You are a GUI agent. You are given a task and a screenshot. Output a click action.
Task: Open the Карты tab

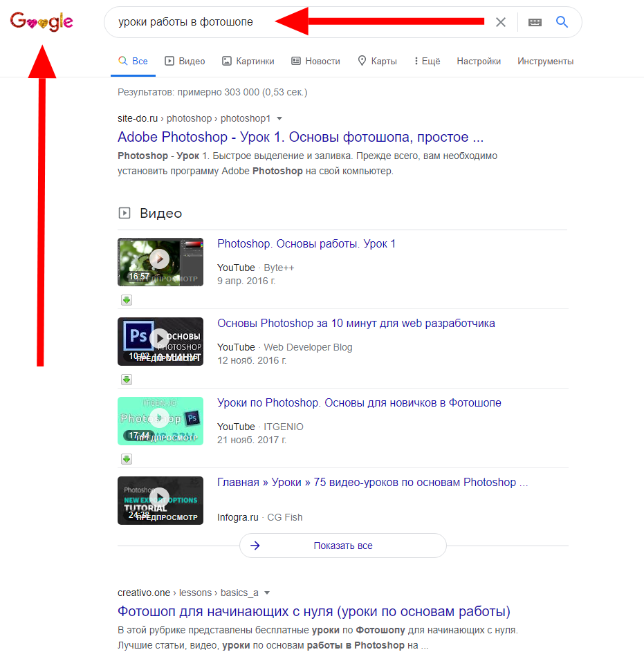click(x=377, y=61)
